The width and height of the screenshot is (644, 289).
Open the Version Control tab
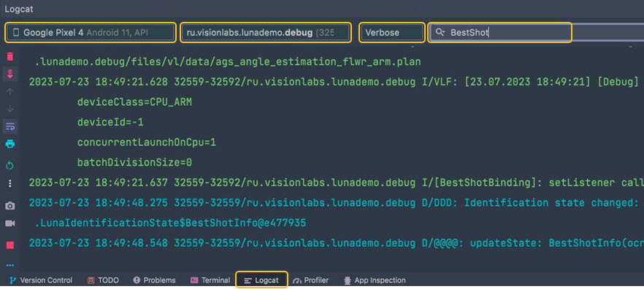click(x=41, y=280)
